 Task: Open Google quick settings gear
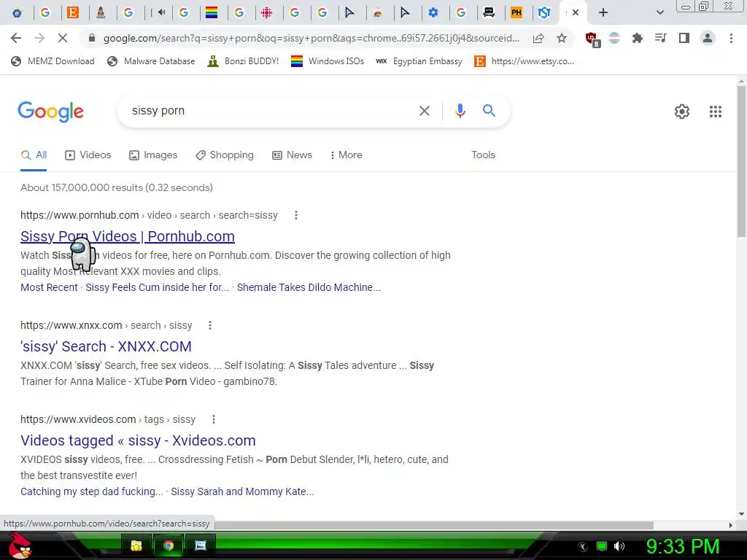coord(682,112)
